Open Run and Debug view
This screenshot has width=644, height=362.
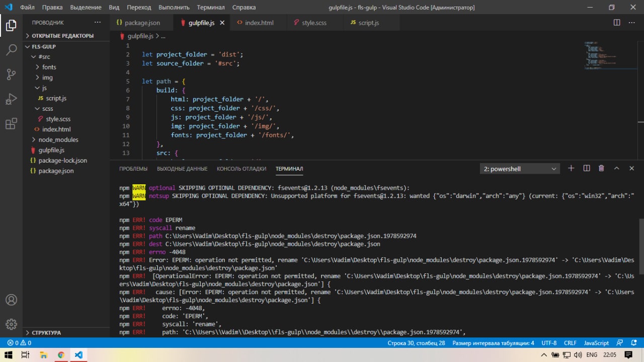11,99
